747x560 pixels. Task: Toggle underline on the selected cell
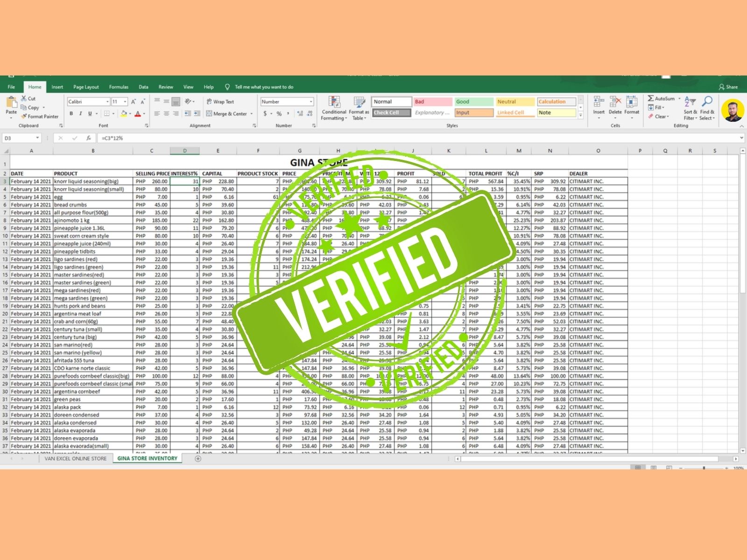coord(89,113)
